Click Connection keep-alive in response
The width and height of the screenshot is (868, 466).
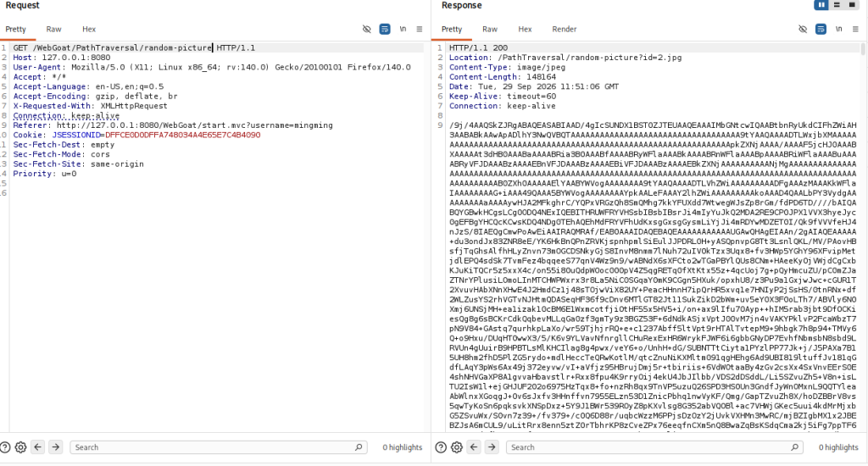click(x=502, y=106)
